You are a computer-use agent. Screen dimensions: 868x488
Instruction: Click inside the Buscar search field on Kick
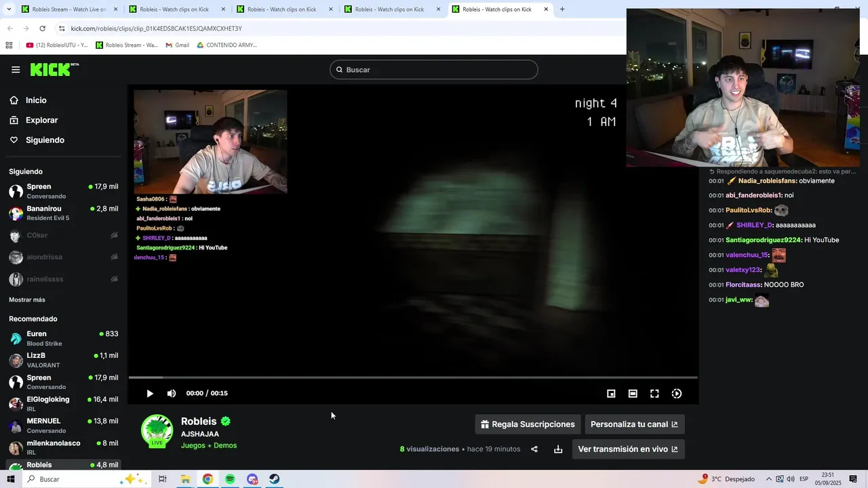[434, 70]
